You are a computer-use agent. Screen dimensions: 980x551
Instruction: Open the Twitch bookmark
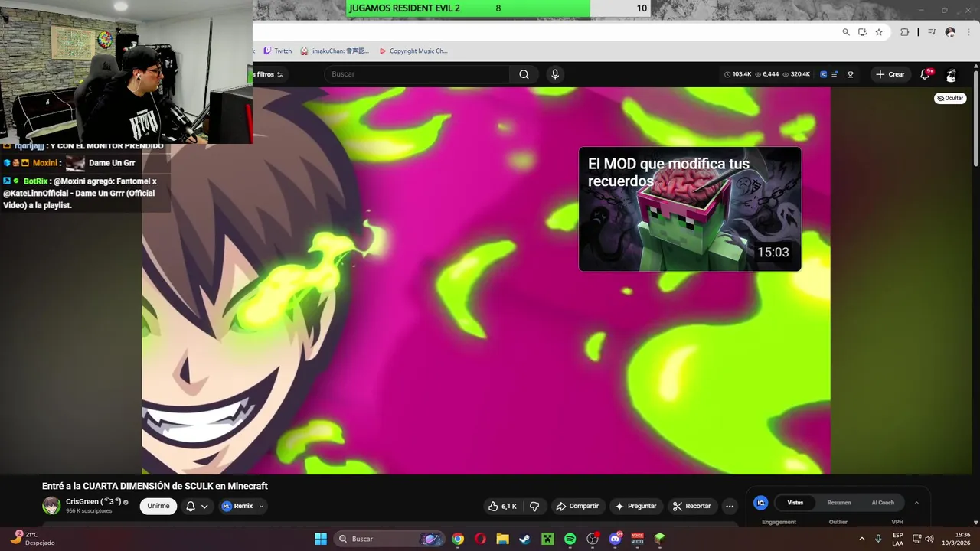(278, 51)
